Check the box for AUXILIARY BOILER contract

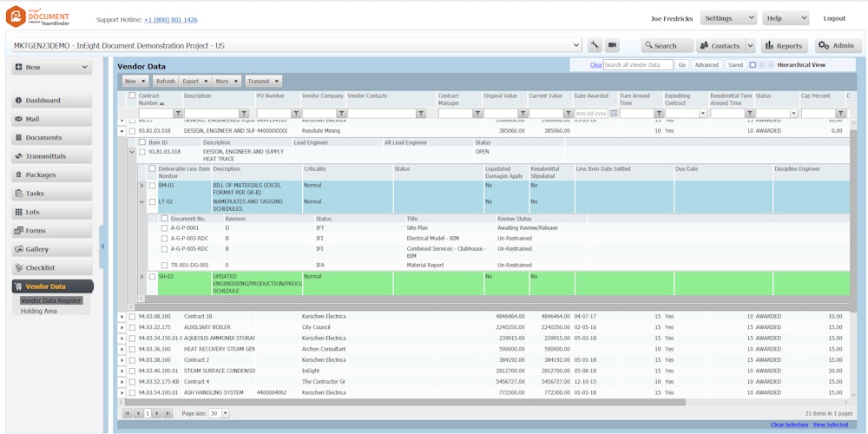click(133, 328)
